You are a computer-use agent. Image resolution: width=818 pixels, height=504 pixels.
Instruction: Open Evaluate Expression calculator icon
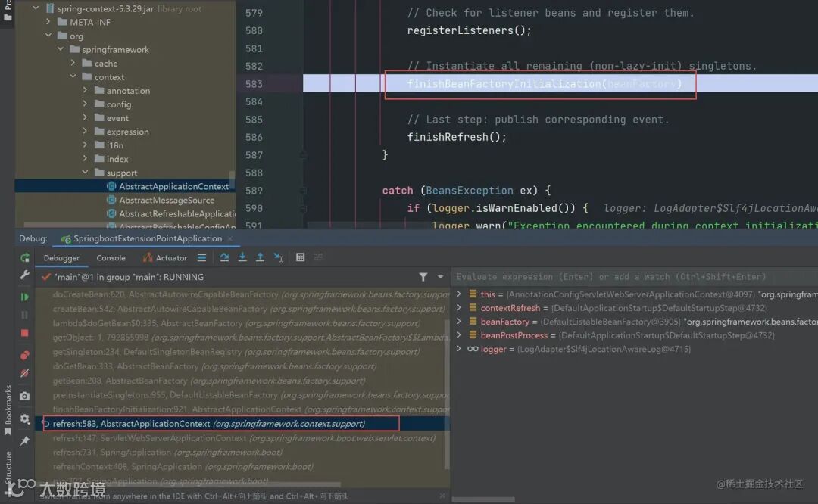click(301, 257)
